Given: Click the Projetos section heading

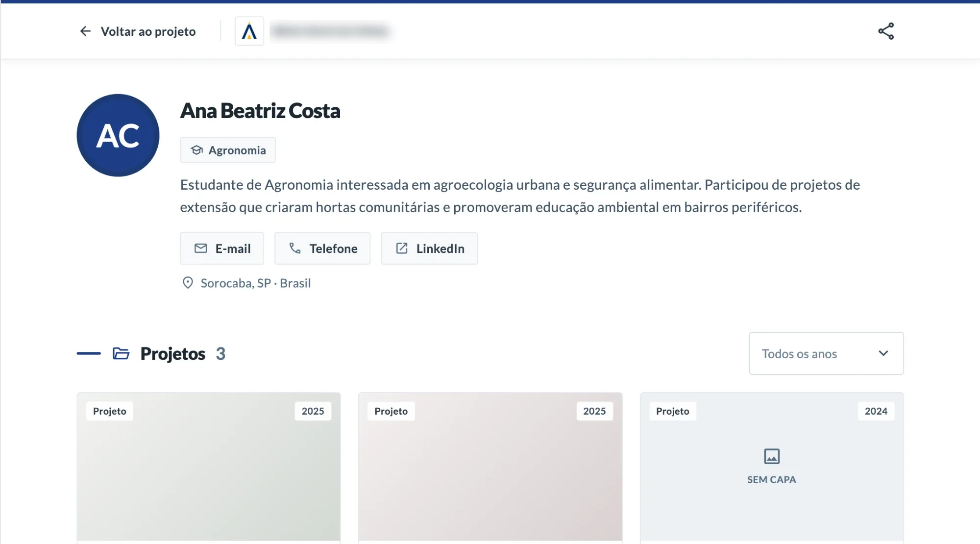Looking at the screenshot, I should (172, 353).
